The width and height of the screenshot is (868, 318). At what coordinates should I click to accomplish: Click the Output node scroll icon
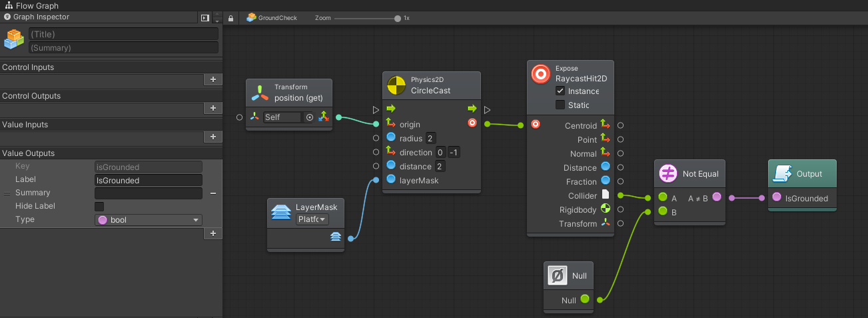[x=782, y=173]
